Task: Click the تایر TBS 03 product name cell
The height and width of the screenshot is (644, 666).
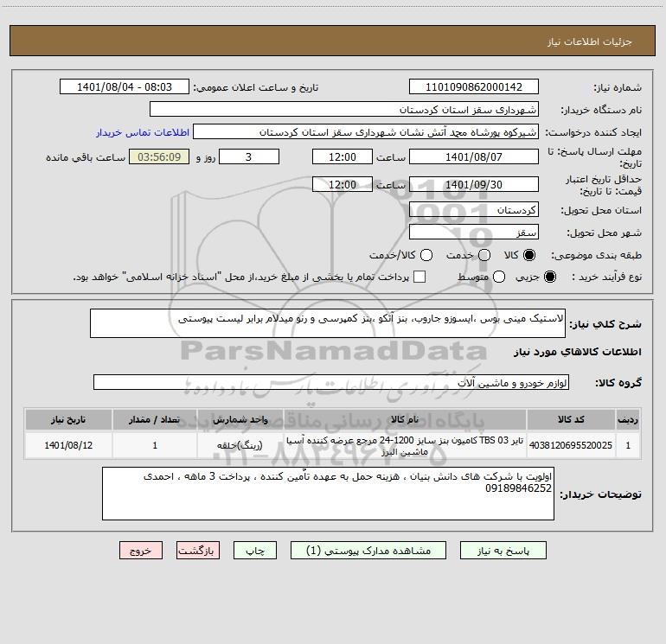Action: pos(405,446)
